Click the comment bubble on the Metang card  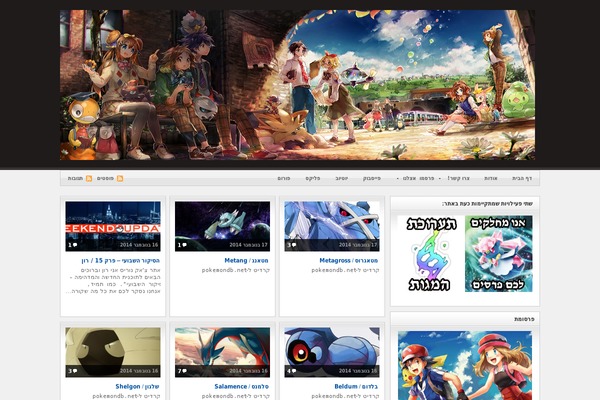184,245
